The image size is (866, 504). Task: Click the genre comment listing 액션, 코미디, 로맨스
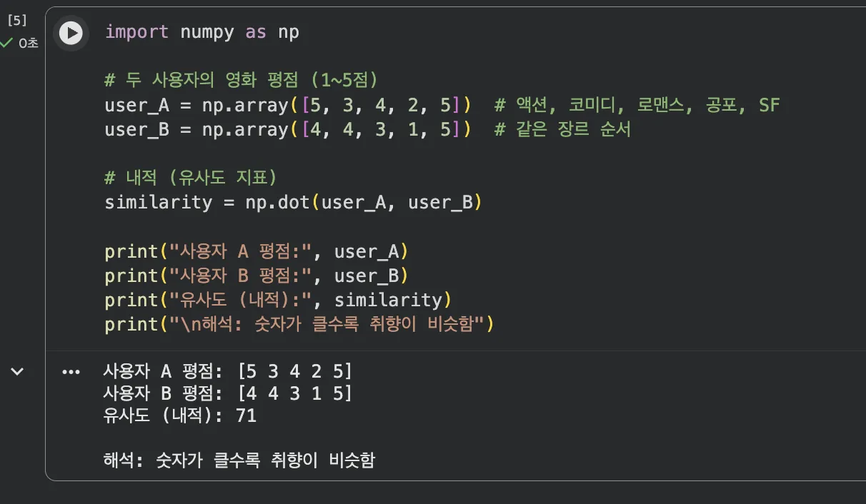pyautogui.click(x=636, y=106)
